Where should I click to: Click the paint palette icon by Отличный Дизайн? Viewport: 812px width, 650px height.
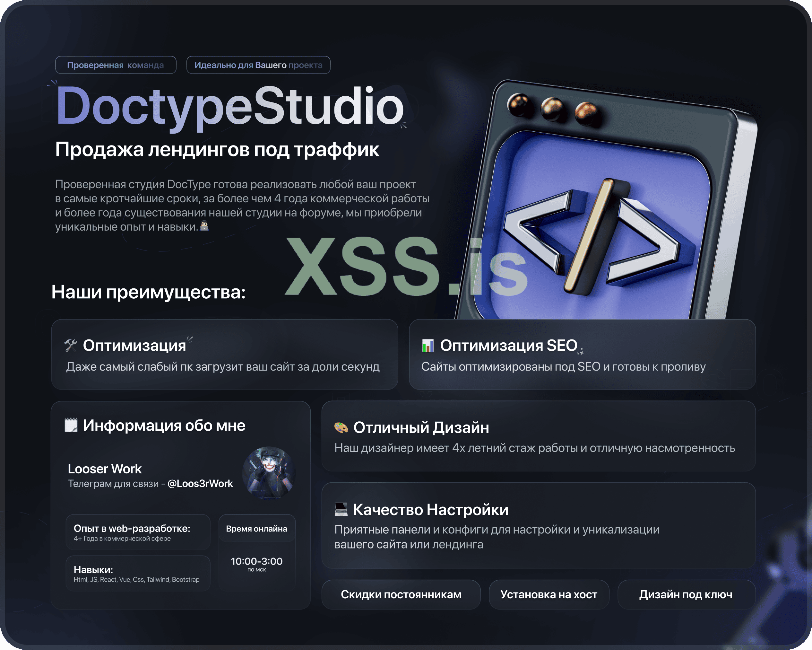point(341,428)
